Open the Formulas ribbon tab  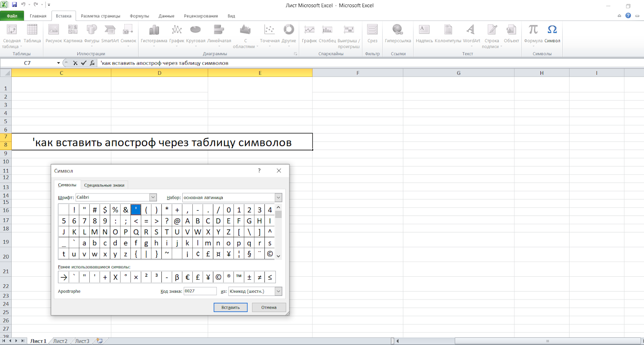click(139, 16)
